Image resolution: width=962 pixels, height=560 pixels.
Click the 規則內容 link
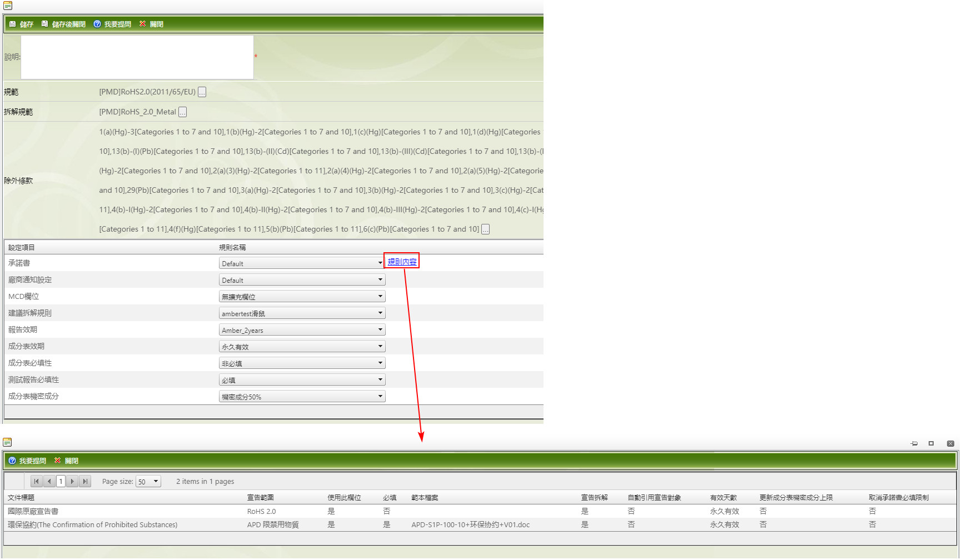click(x=402, y=262)
